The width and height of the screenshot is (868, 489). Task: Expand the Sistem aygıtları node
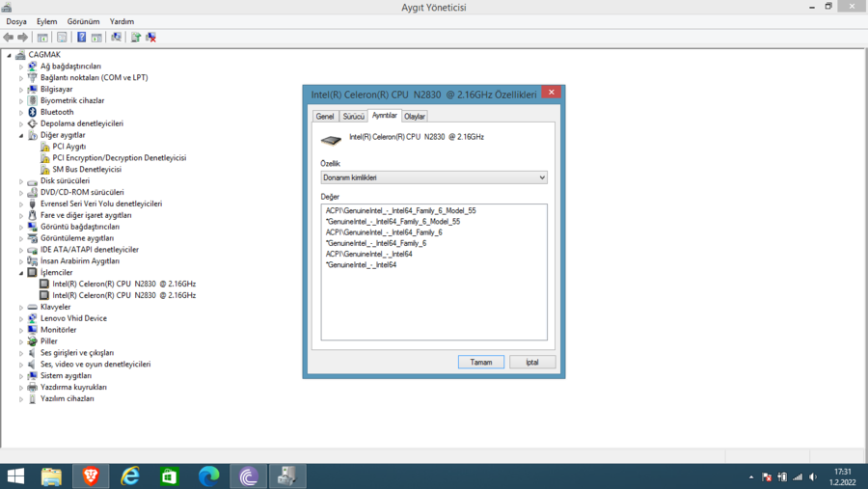click(x=21, y=376)
